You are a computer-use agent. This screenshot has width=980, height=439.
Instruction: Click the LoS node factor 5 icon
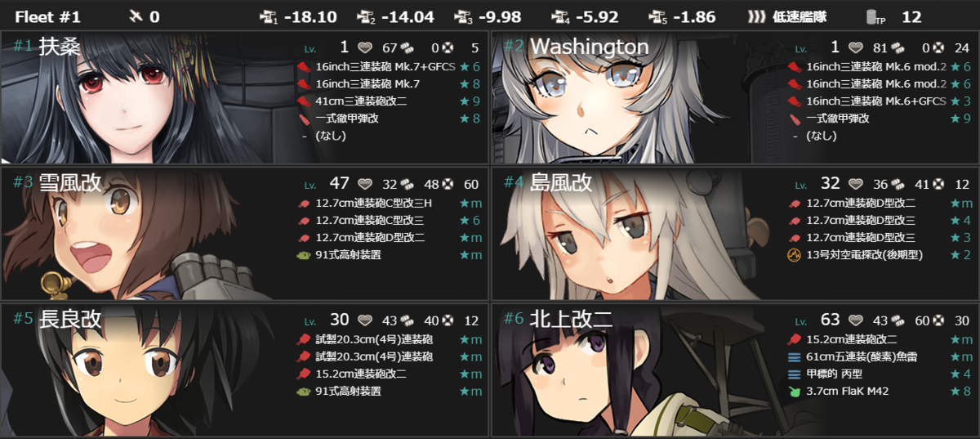[658, 16]
